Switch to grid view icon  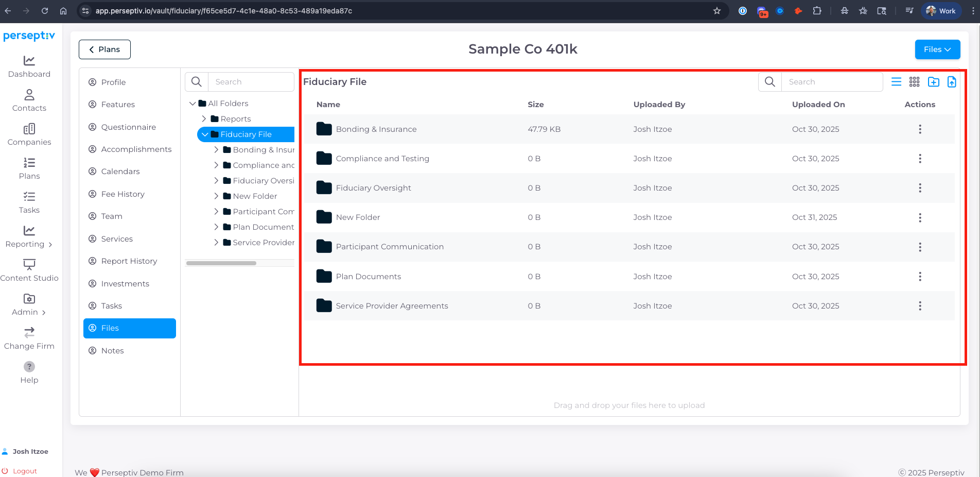[x=914, y=82]
